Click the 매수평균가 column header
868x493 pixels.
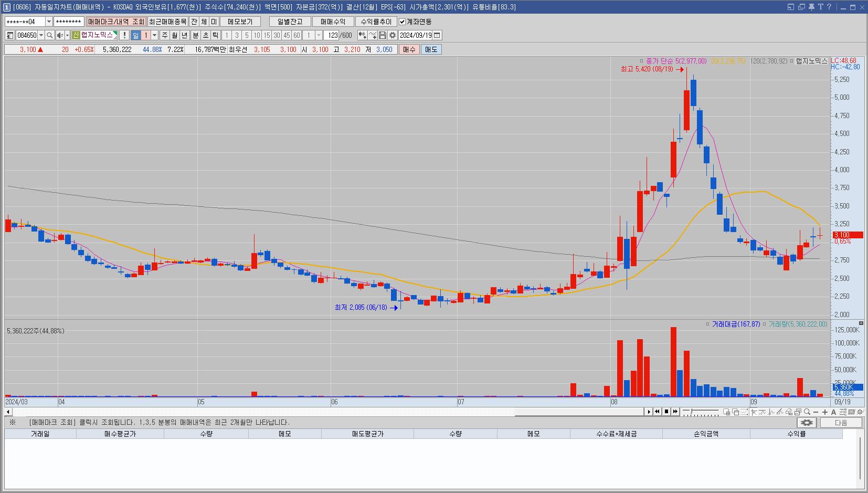[x=120, y=434]
